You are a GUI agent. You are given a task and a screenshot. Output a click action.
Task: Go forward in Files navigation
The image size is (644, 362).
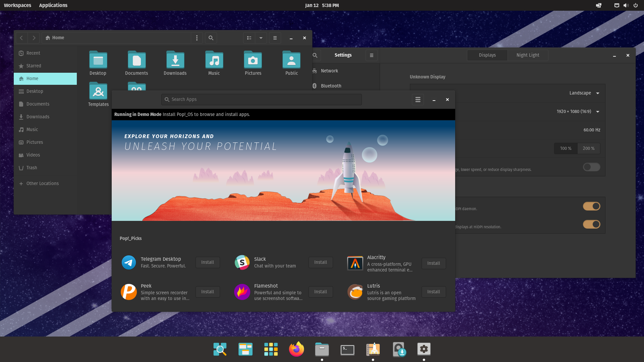pos(34,38)
